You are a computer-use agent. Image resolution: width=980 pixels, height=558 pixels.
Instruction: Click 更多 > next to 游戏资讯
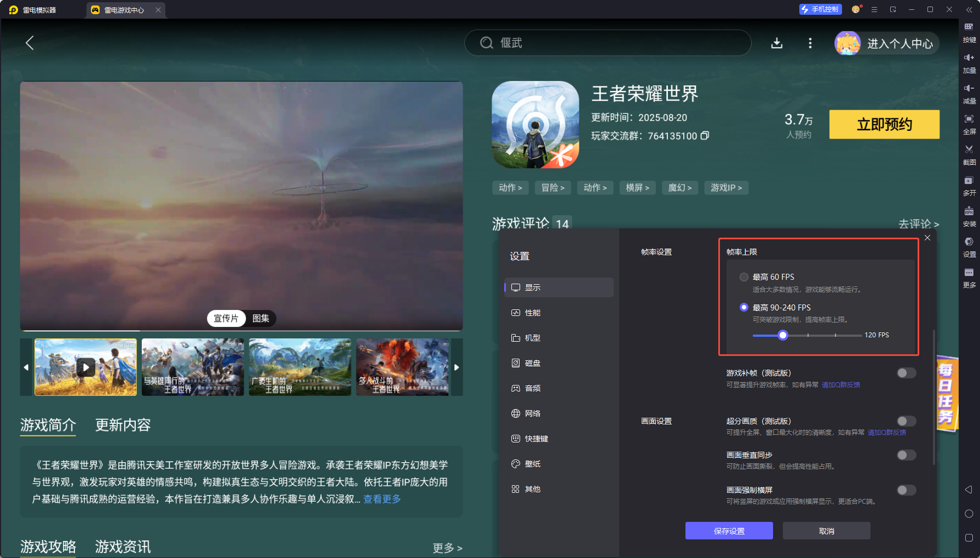[447, 548]
